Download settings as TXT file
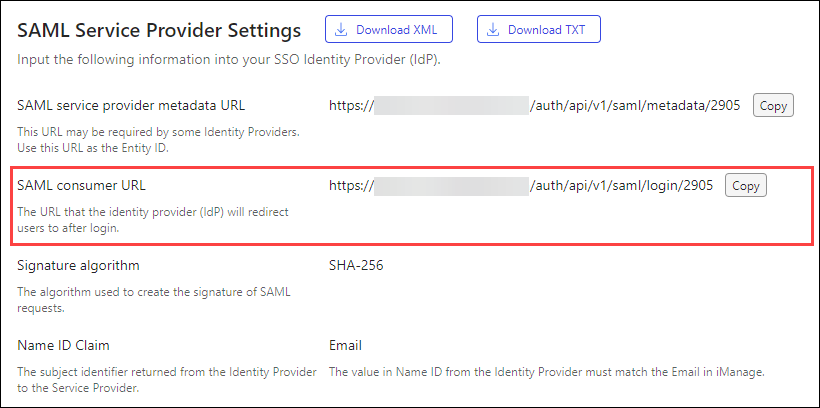 [539, 29]
